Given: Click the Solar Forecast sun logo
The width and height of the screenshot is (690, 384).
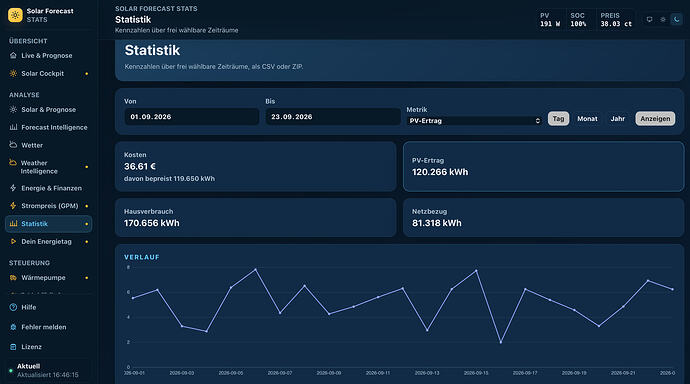Looking at the screenshot, I should point(15,15).
